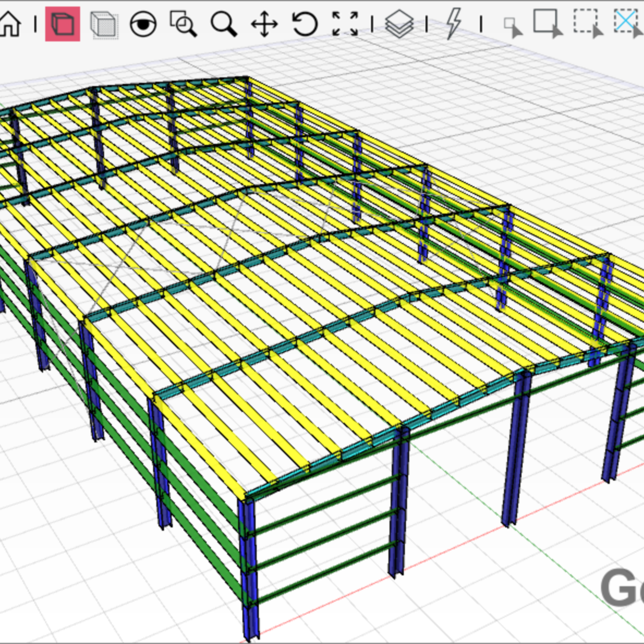Viewport: 644px width, 644px height.
Task: Zoom to fit full extents
Action: pos(345,24)
